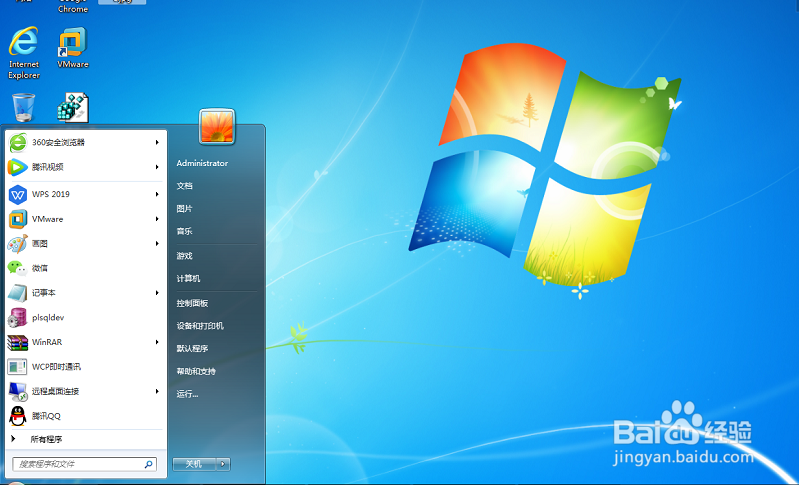Click the 微信 WeChat icon
The image size is (799, 485).
[x=18, y=268]
